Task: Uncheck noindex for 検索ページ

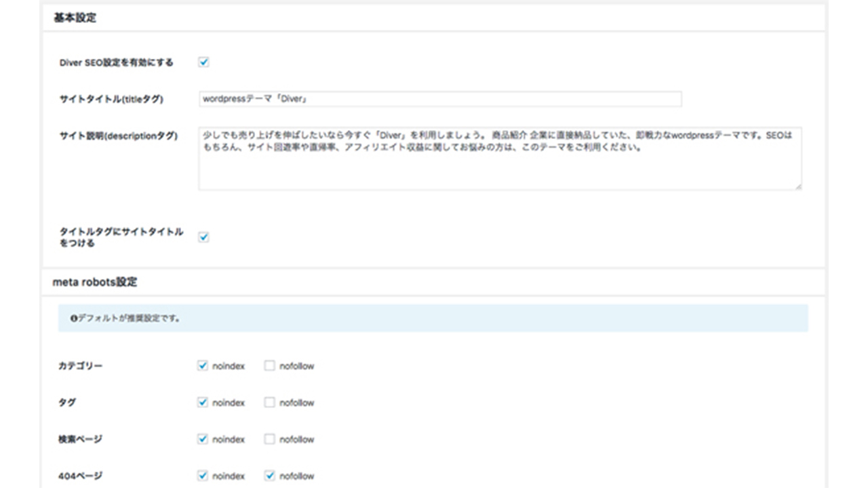Action: pos(202,439)
